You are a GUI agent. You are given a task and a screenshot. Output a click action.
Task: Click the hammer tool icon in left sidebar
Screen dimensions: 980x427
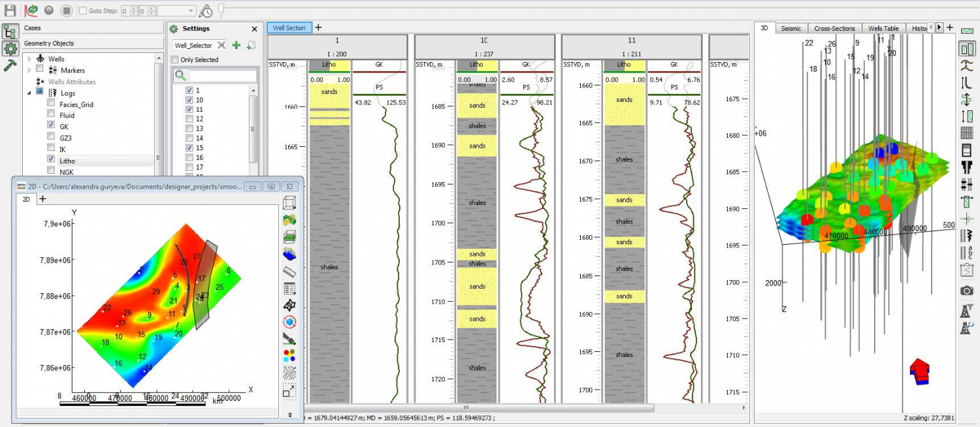click(10, 65)
